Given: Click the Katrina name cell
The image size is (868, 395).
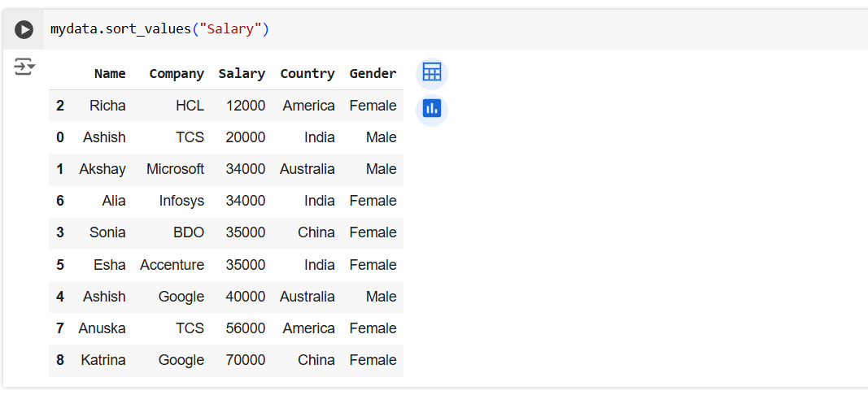Looking at the screenshot, I should (x=103, y=360).
